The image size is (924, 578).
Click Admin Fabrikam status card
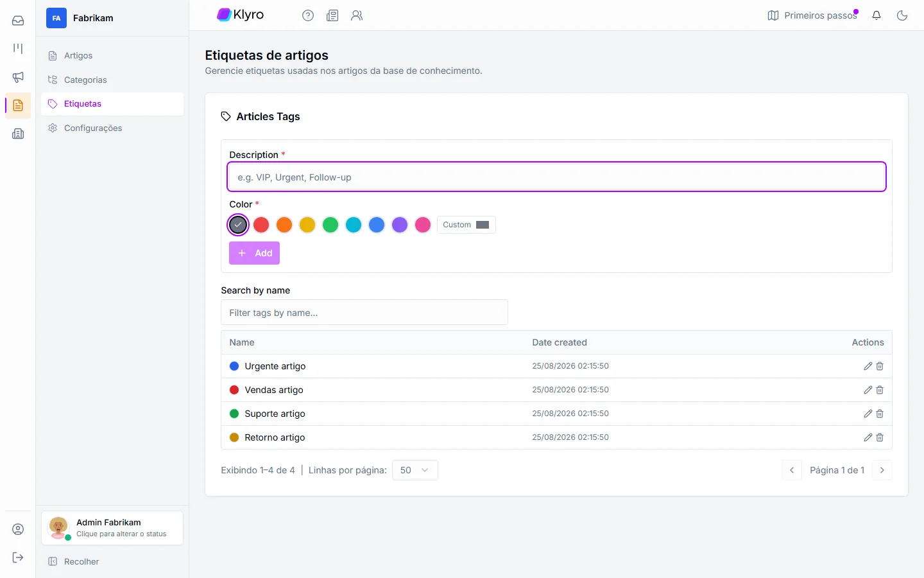click(x=112, y=528)
